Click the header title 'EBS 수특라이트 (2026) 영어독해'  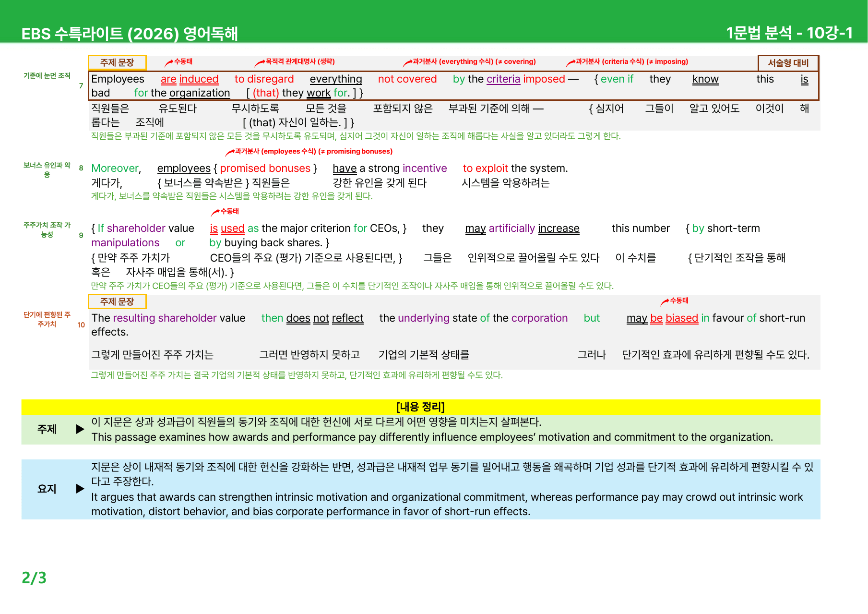pyautogui.click(x=130, y=33)
